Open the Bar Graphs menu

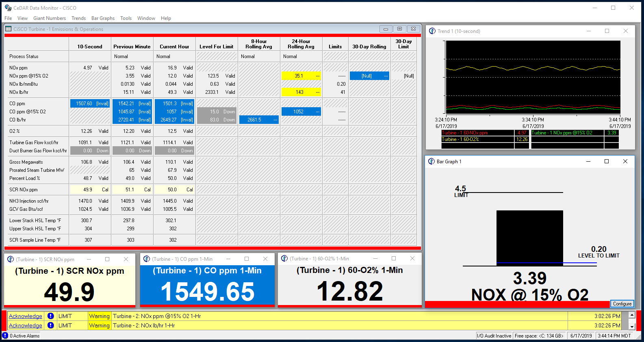(x=103, y=18)
